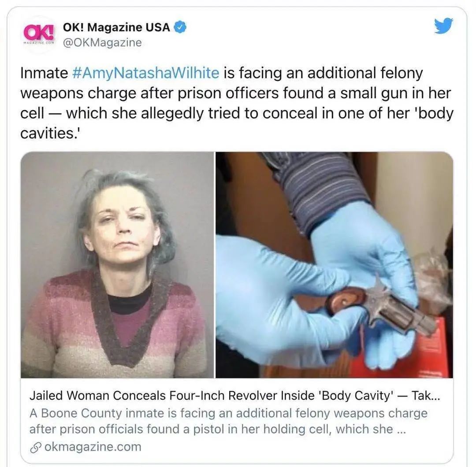This screenshot has height=467, width=476.
Task: Open the #AmyNatashaWilhite hashtag
Action: click(146, 73)
